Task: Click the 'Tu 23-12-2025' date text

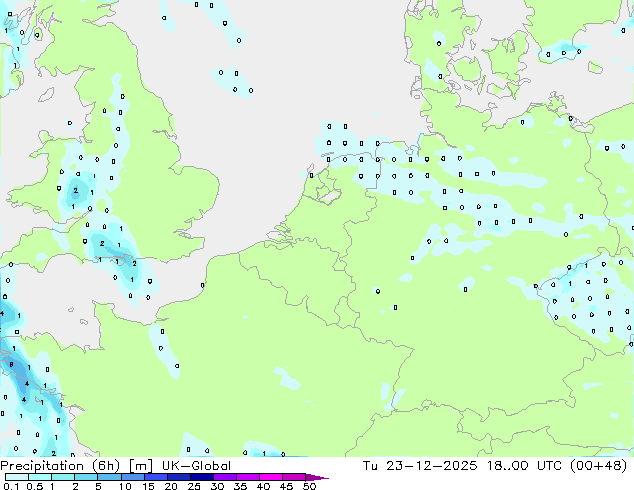Action: (x=420, y=466)
